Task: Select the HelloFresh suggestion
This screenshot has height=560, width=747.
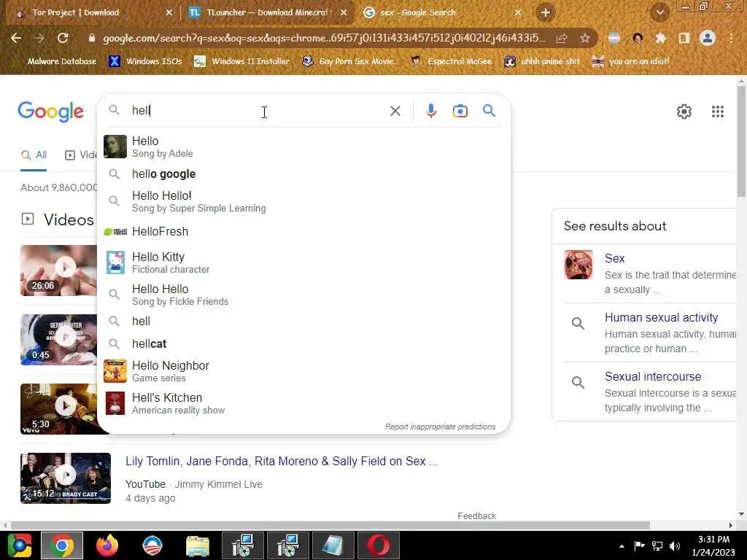Action: point(303,231)
